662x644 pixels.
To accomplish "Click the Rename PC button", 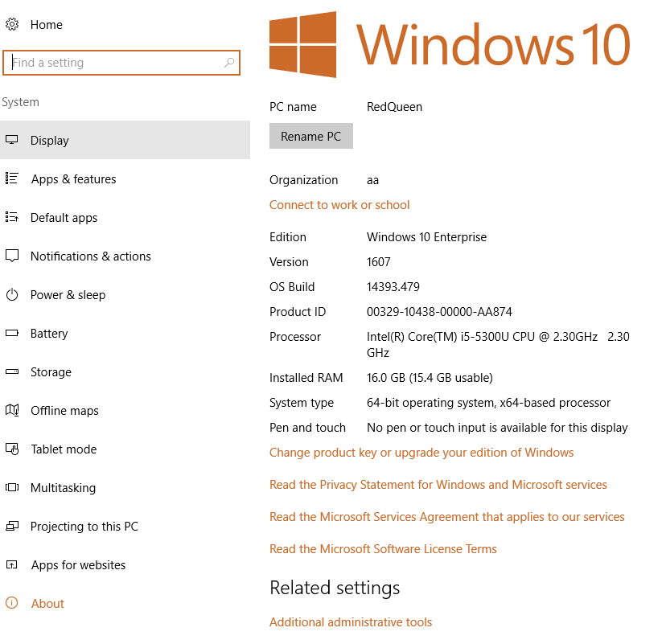I will pyautogui.click(x=311, y=137).
